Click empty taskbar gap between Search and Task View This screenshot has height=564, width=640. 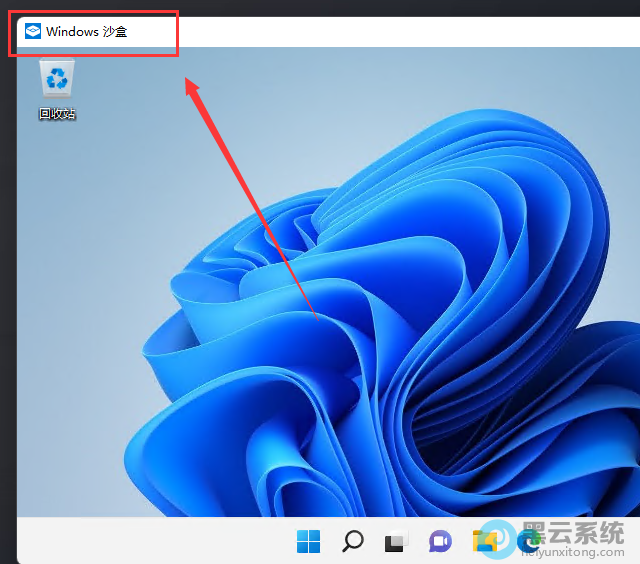tap(374, 542)
